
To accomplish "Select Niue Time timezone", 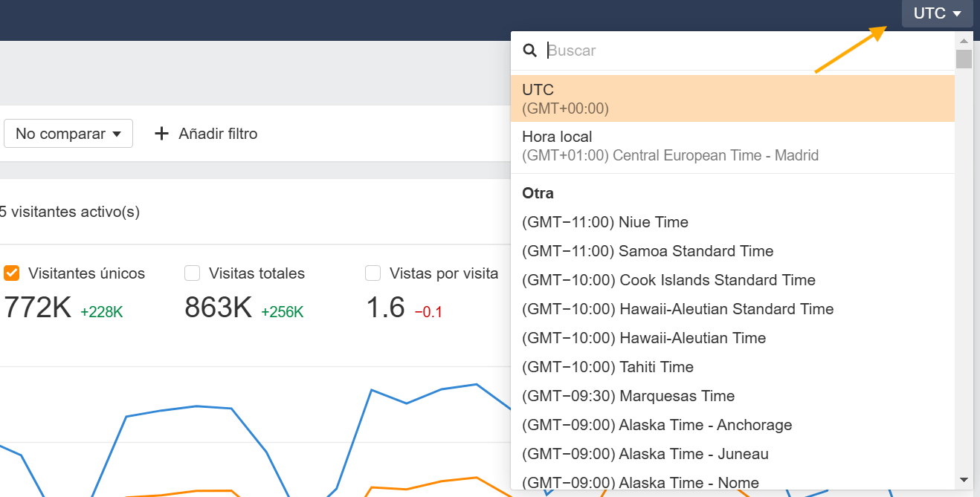I will (605, 222).
